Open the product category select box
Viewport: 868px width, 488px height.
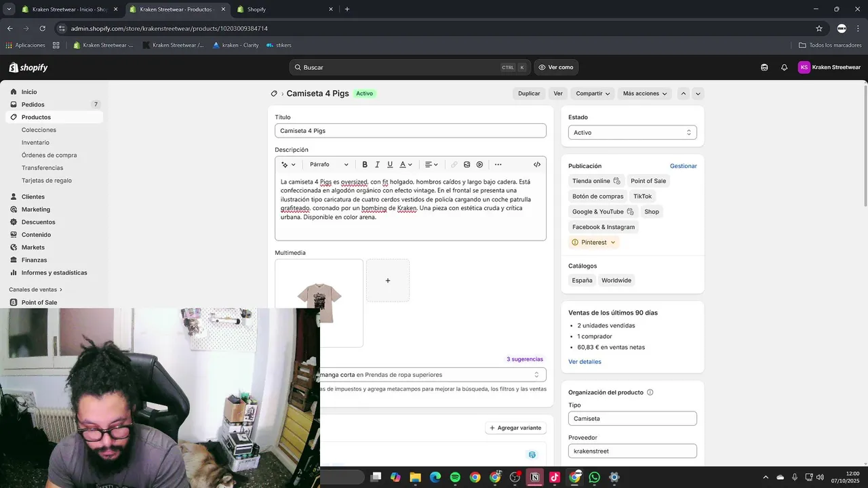pyautogui.click(x=433, y=375)
